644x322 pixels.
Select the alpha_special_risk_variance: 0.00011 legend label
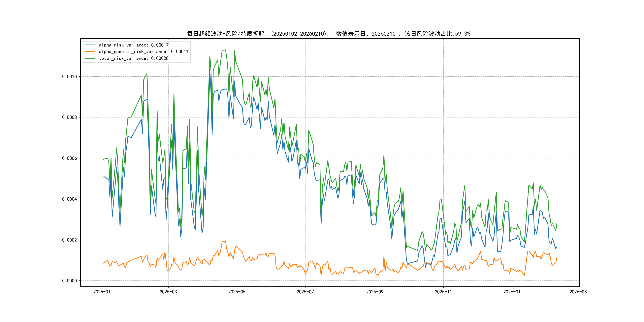coord(144,52)
